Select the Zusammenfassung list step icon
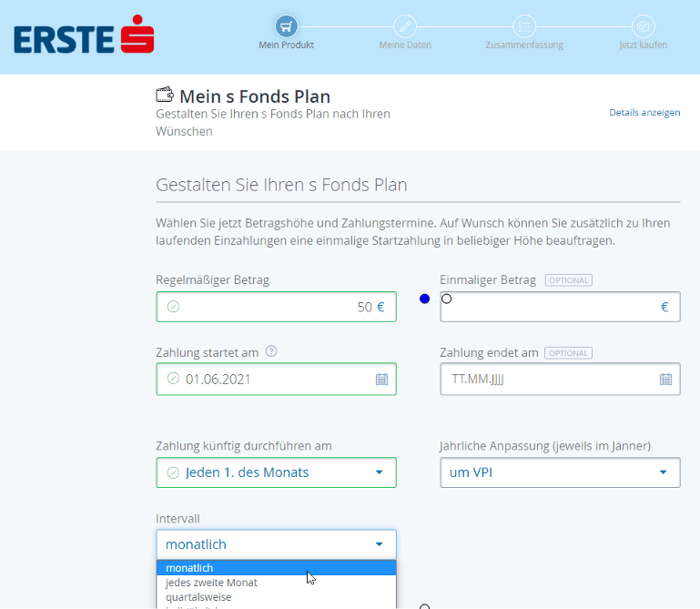This screenshot has width=700, height=609. point(524,26)
